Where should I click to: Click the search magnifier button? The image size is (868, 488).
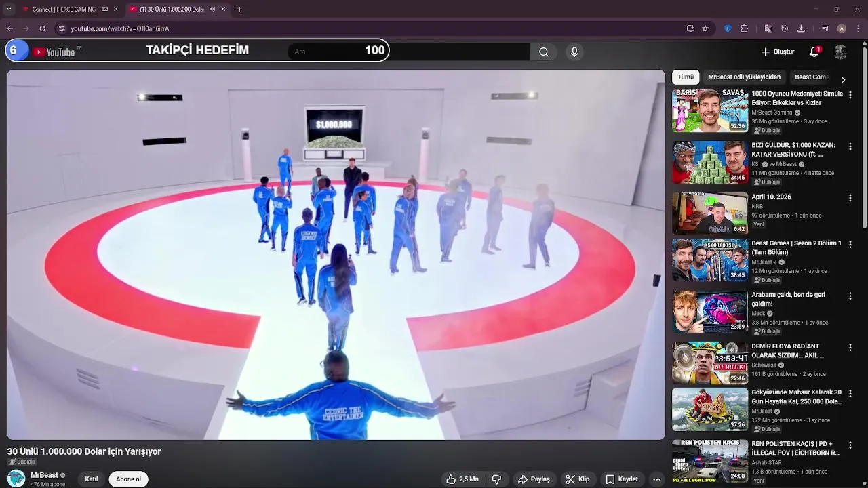[544, 52]
